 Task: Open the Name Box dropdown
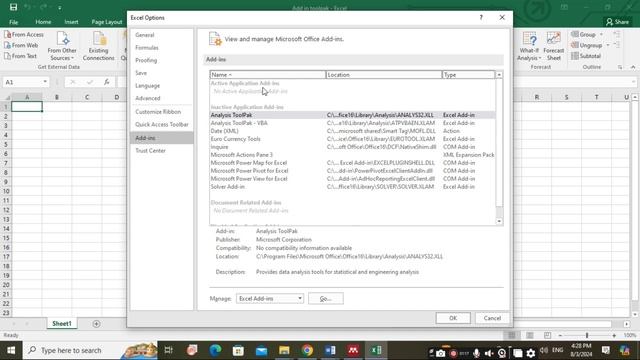pyautogui.click(x=44, y=82)
